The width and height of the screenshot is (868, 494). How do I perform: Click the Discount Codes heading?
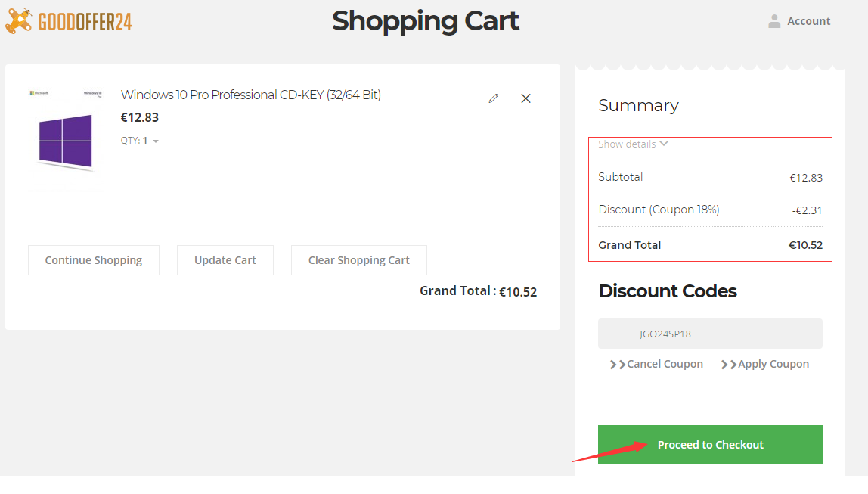[668, 290]
